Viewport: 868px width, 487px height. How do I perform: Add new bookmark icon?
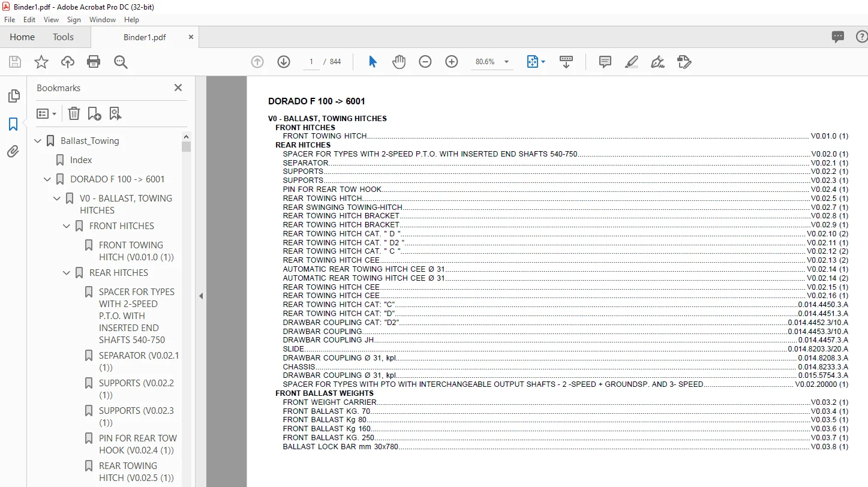(94, 113)
